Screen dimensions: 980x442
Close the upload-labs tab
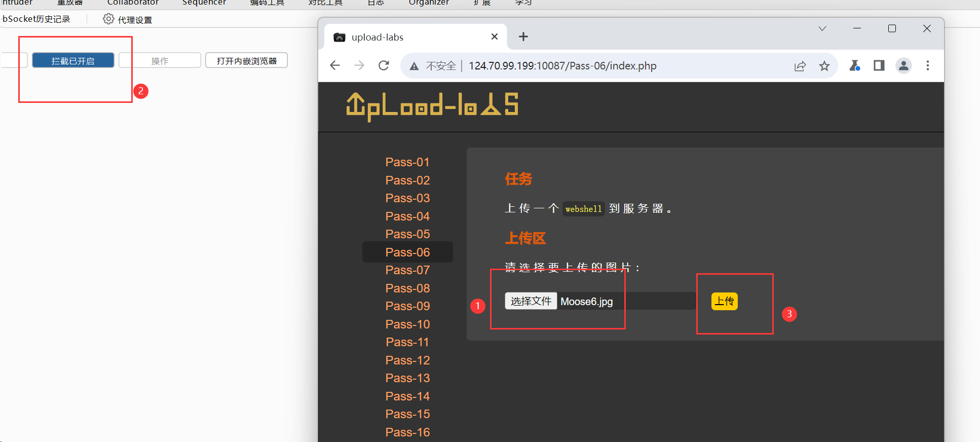coord(495,37)
